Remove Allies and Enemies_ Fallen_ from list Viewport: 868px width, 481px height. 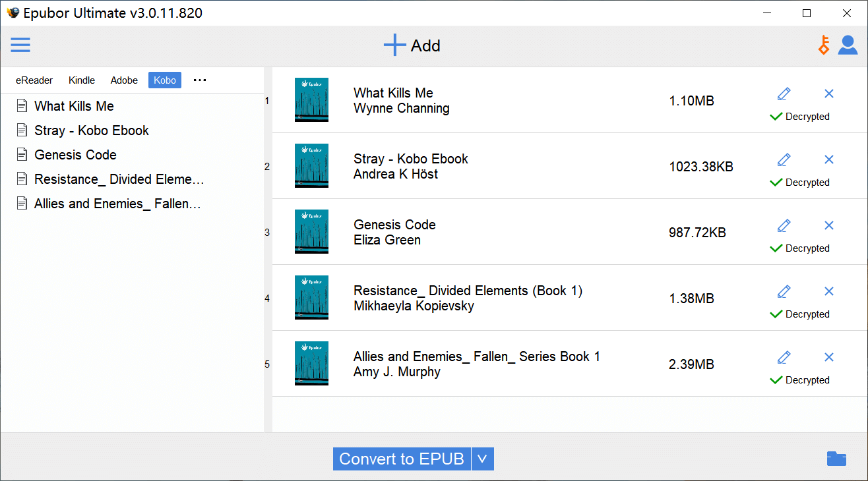pos(829,357)
